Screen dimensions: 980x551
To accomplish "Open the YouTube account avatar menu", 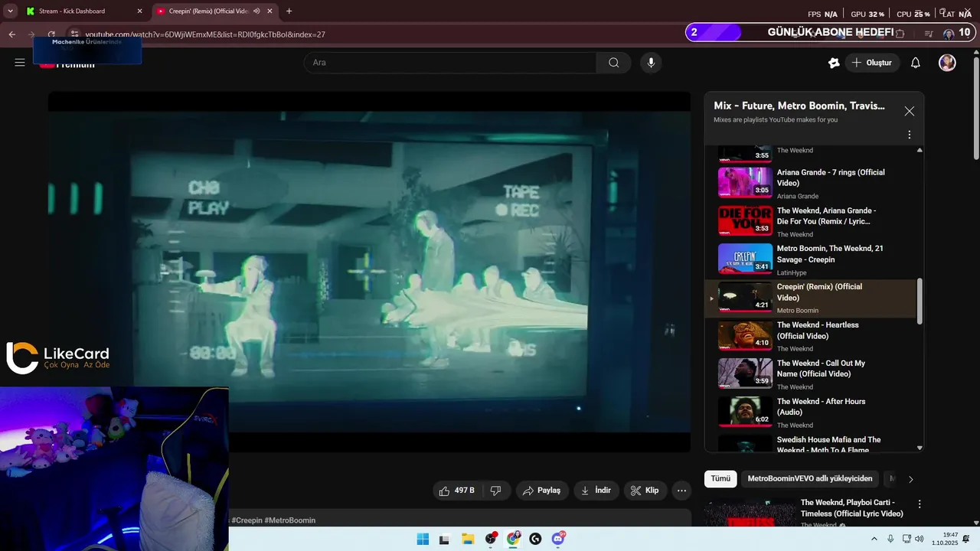I will [947, 63].
